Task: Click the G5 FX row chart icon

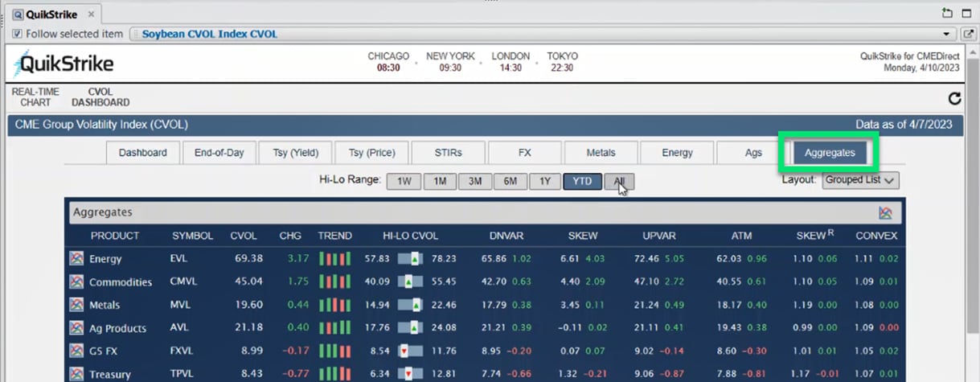Action: click(x=76, y=351)
